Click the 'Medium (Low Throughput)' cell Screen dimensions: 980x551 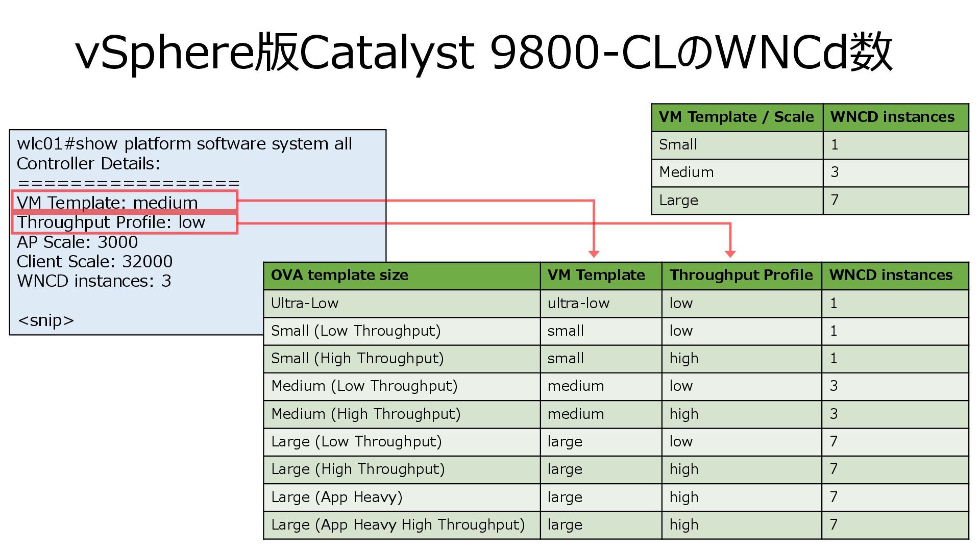[364, 386]
